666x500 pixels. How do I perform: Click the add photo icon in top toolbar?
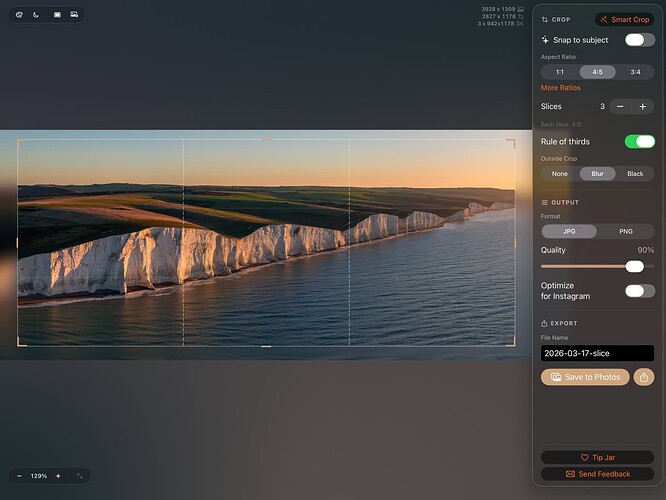[x=74, y=15]
